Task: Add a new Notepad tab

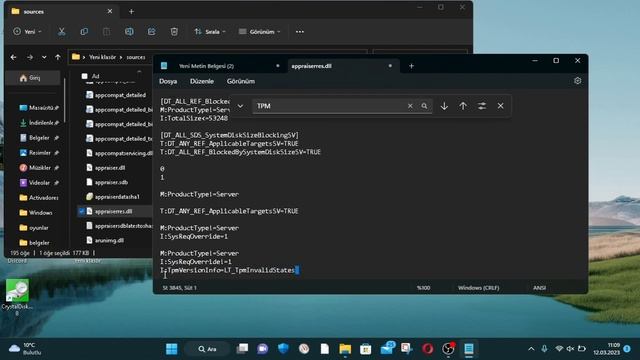Action: click(x=411, y=66)
